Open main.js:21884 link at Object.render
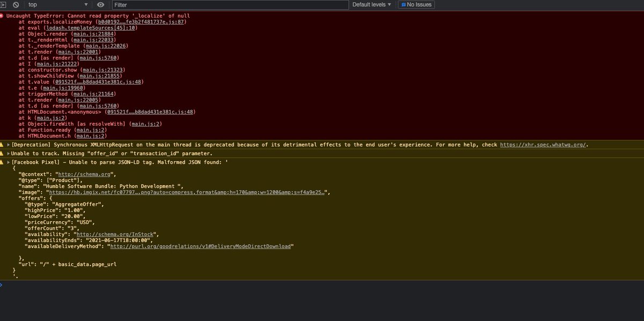 [94, 33]
